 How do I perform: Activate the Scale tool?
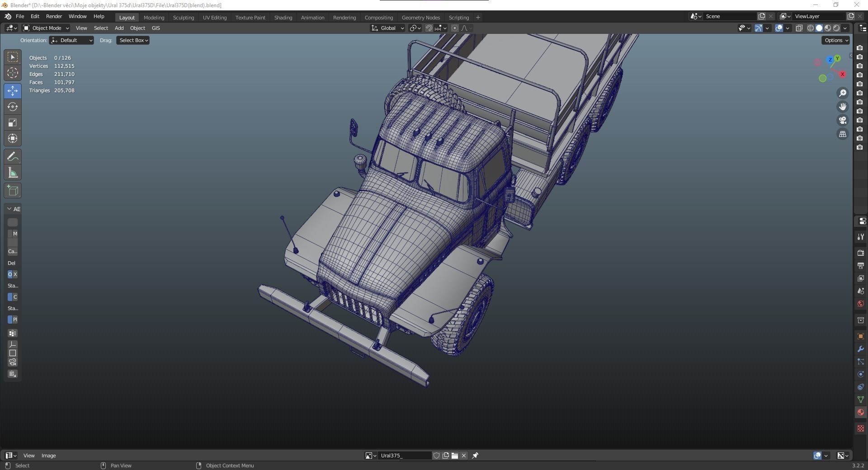[13, 122]
